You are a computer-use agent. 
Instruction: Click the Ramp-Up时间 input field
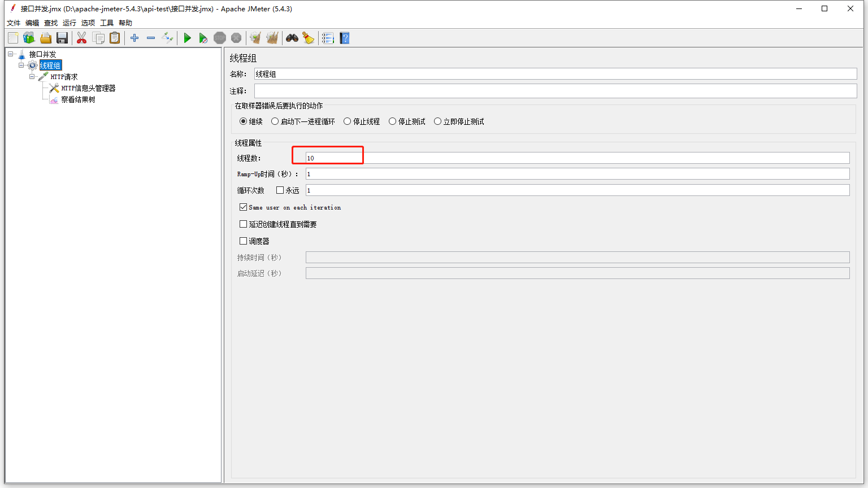coord(576,174)
